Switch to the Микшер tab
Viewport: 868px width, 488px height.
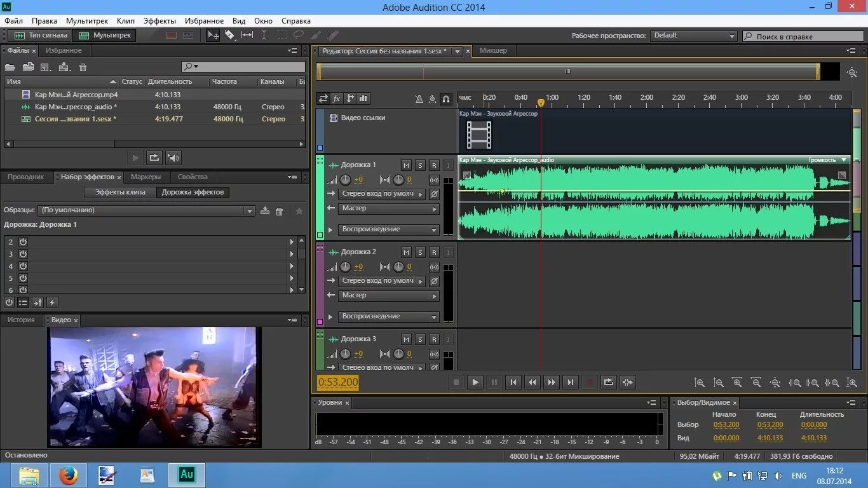[x=493, y=51]
